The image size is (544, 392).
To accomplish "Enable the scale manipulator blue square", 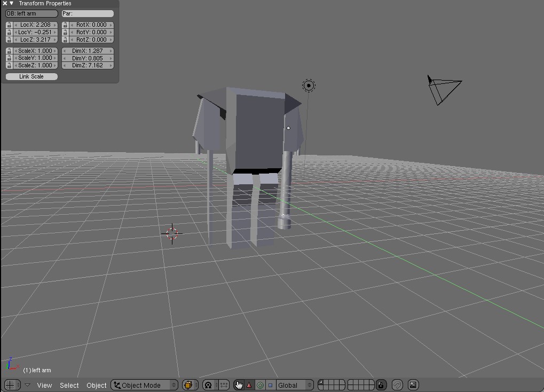I will tap(270, 385).
